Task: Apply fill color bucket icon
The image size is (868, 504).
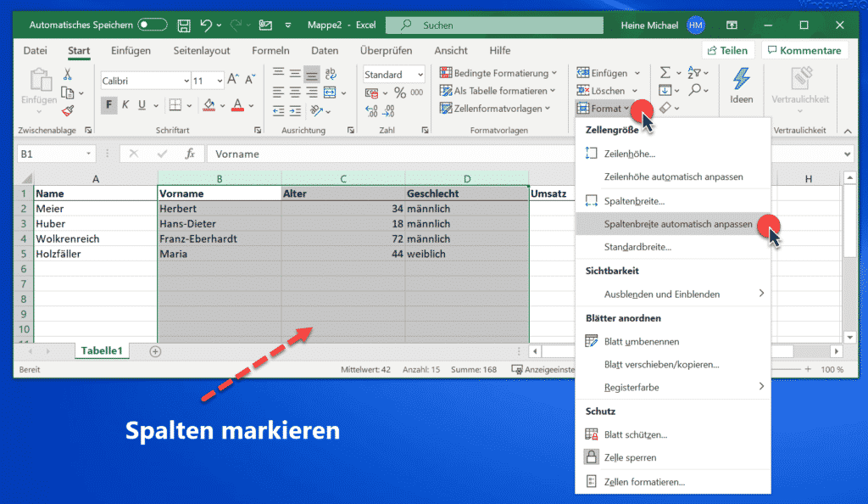Action: 209,104
